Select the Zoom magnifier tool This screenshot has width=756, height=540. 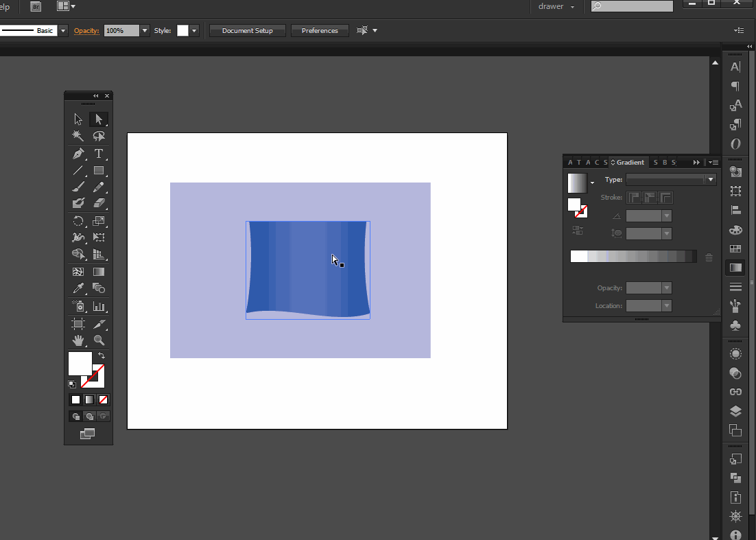99,340
